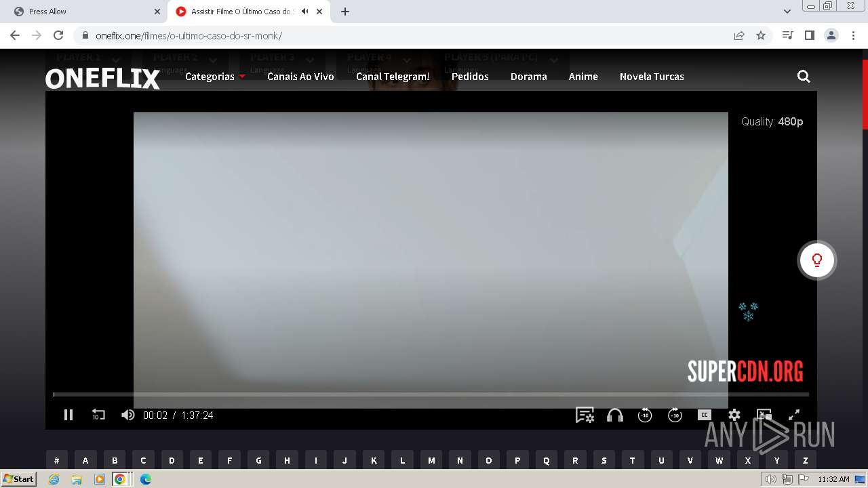Close the Assistir Filme tab
The image size is (868, 488).
319,12
